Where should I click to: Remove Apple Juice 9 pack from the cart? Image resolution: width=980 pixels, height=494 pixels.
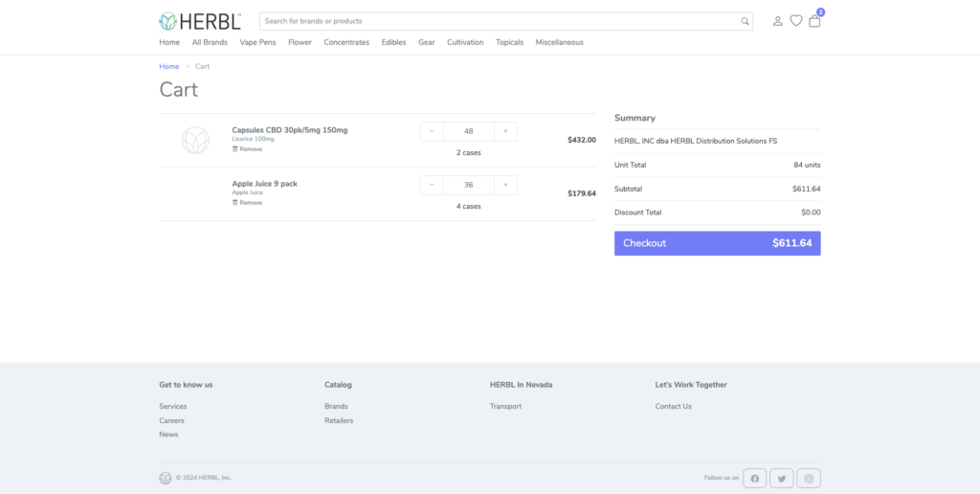pyautogui.click(x=248, y=203)
